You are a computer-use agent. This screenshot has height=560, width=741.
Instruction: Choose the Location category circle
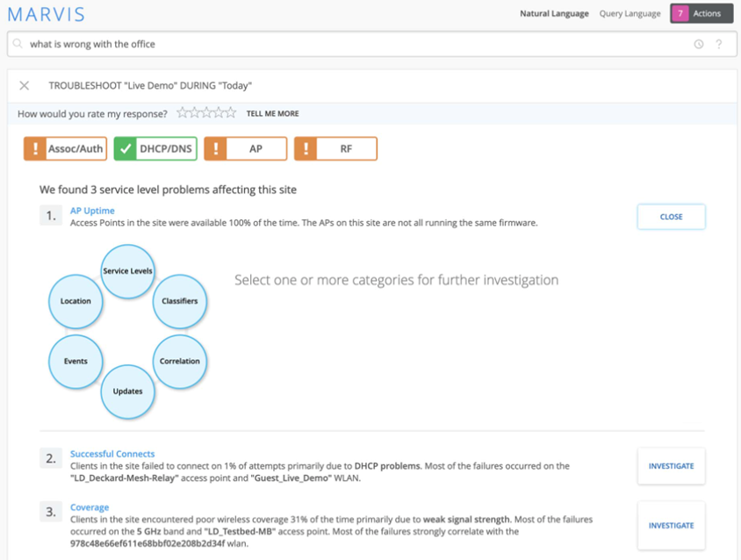pos(76,301)
